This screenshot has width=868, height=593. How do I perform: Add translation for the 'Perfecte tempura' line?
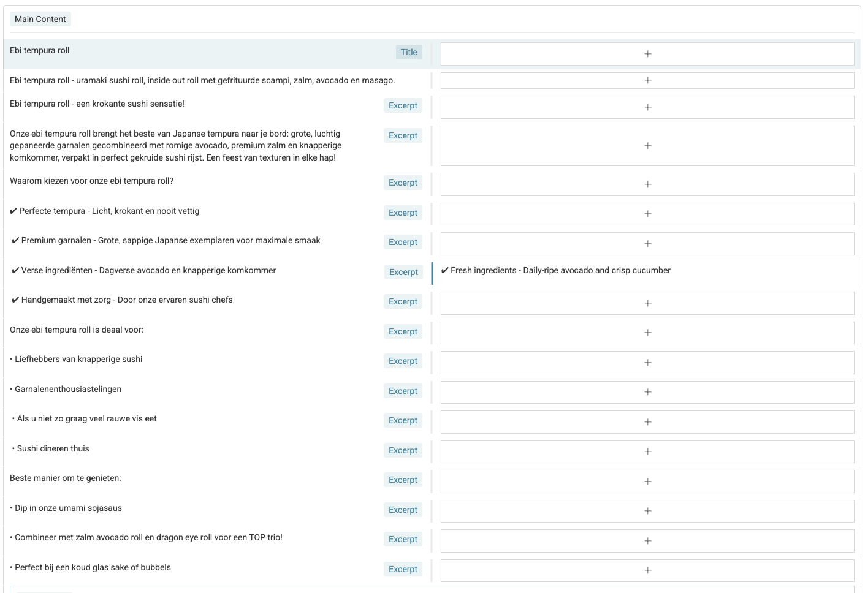click(x=647, y=214)
